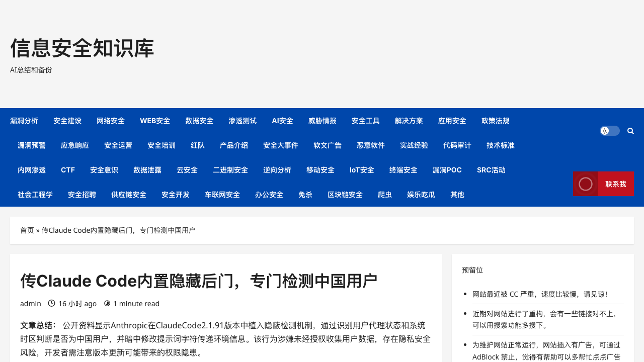Open the 漏洞分析 menu item
Viewport: 644px width, 362px height.
[x=24, y=121]
